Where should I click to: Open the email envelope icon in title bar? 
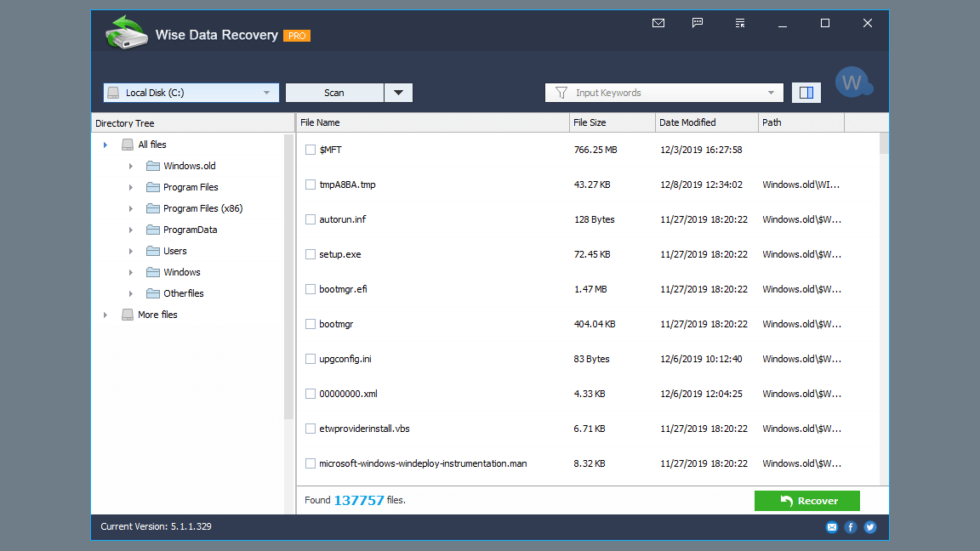pyautogui.click(x=658, y=23)
